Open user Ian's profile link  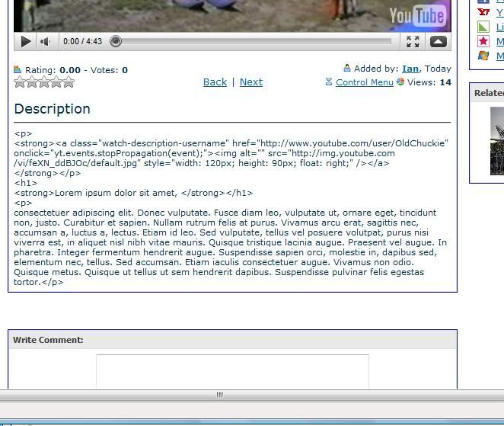[410, 69]
